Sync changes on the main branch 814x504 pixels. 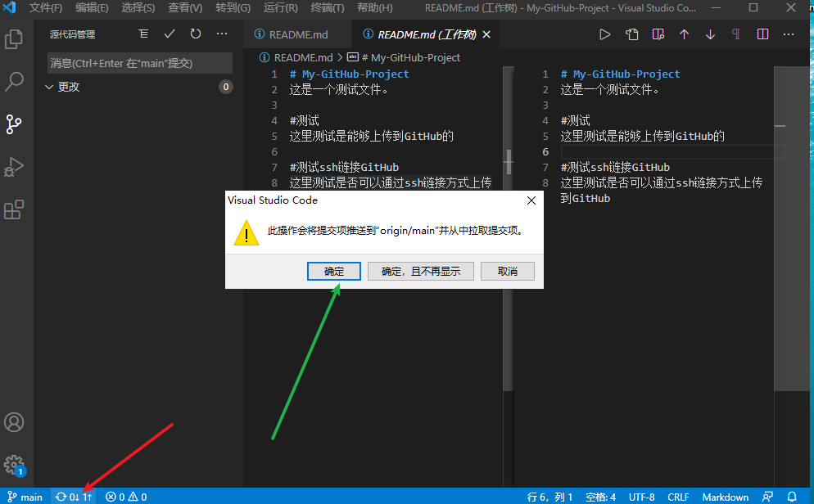click(73, 496)
